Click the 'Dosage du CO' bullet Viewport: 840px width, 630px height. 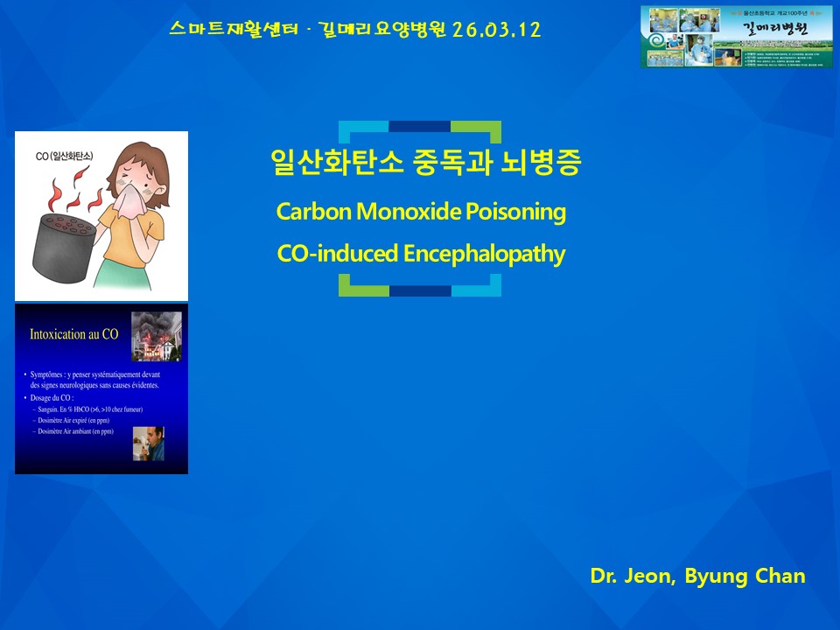coord(49,397)
